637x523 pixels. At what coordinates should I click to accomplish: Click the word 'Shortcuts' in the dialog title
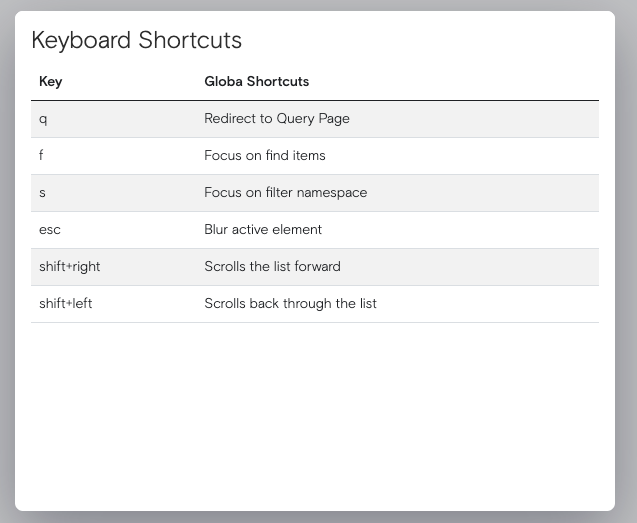tap(190, 41)
